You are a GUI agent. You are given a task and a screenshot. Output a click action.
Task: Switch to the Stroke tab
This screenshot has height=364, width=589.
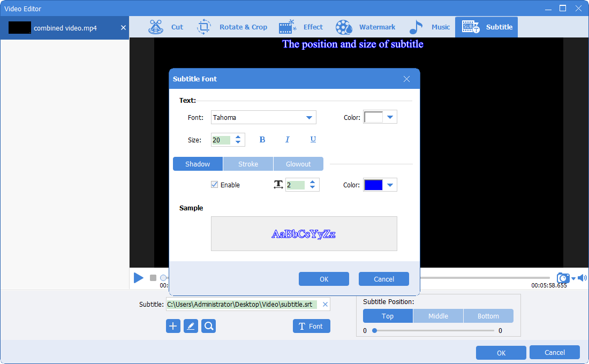[248, 164]
